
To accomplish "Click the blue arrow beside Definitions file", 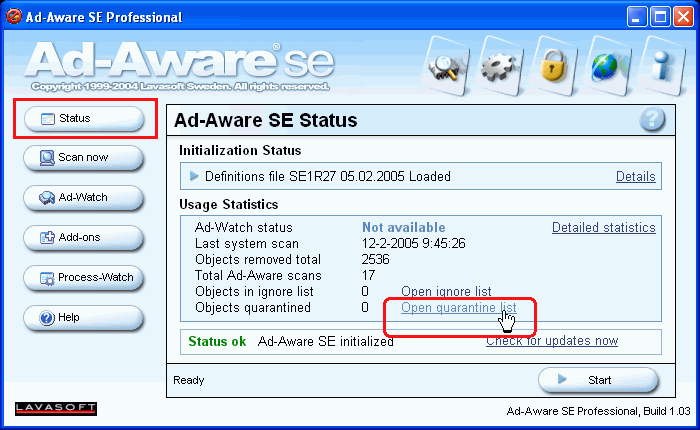I will pyautogui.click(x=194, y=176).
